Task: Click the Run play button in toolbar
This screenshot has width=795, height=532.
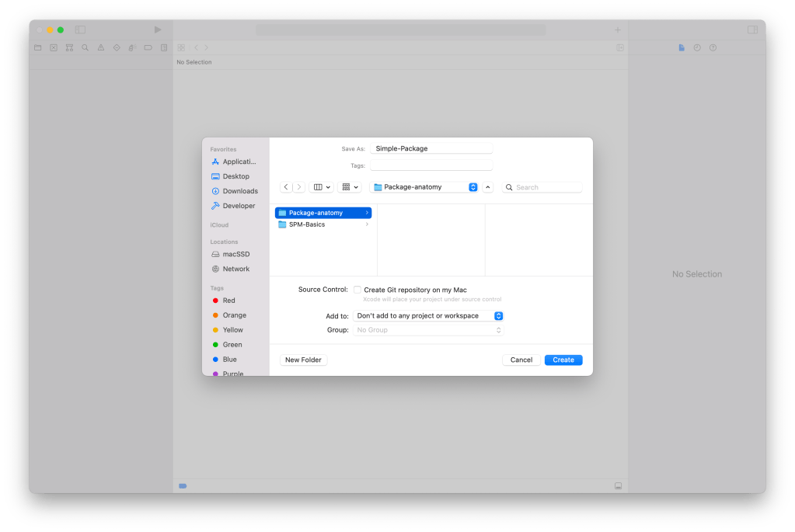Action: (158, 30)
